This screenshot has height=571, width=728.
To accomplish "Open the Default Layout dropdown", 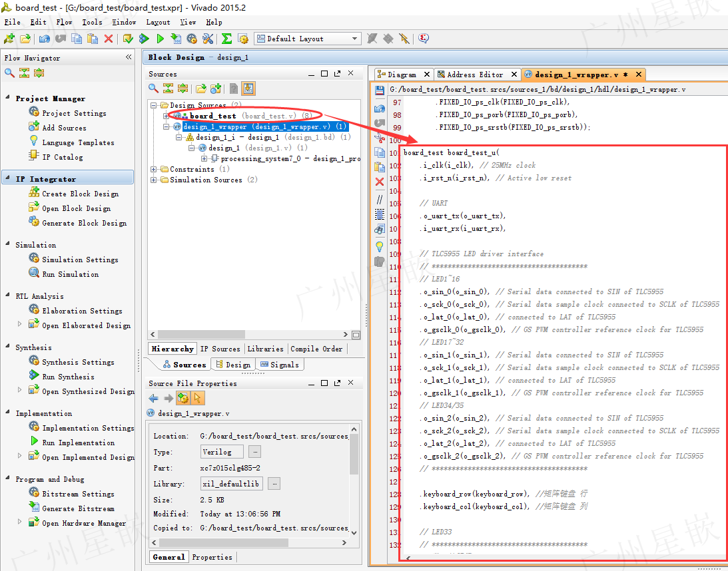I will (x=308, y=39).
